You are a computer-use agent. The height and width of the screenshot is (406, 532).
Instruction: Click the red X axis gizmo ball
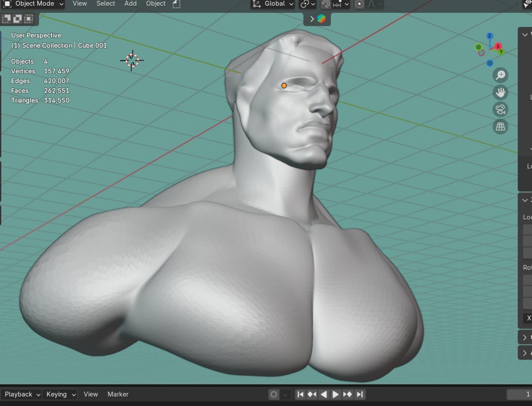[498, 46]
